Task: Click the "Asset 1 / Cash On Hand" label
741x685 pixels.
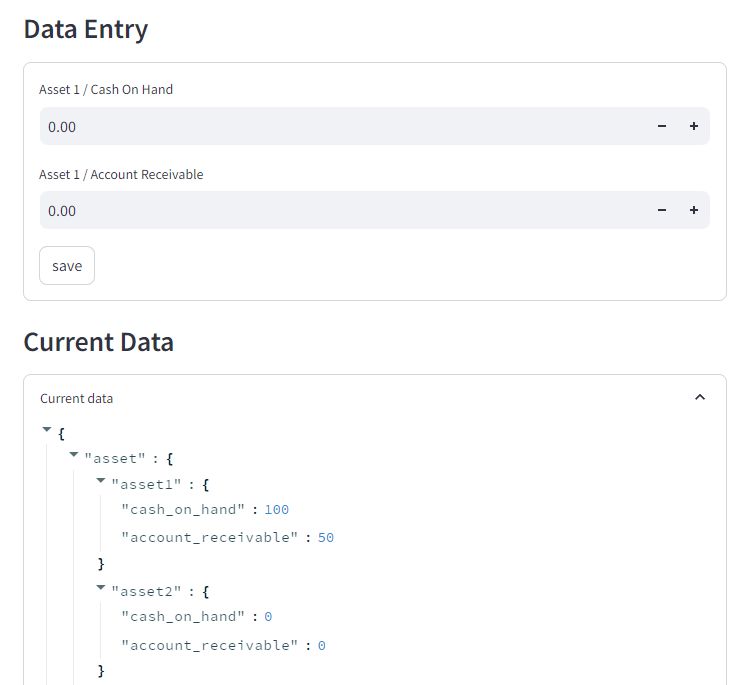Action: [106, 89]
